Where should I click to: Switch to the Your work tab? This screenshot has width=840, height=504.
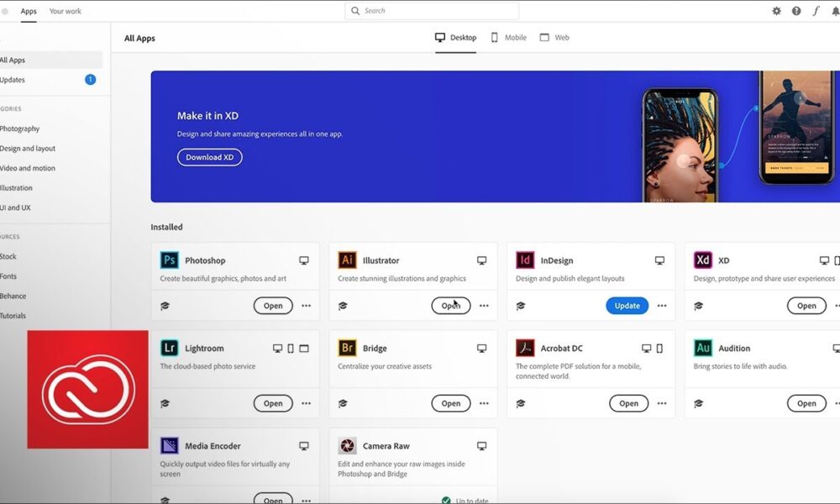[65, 11]
